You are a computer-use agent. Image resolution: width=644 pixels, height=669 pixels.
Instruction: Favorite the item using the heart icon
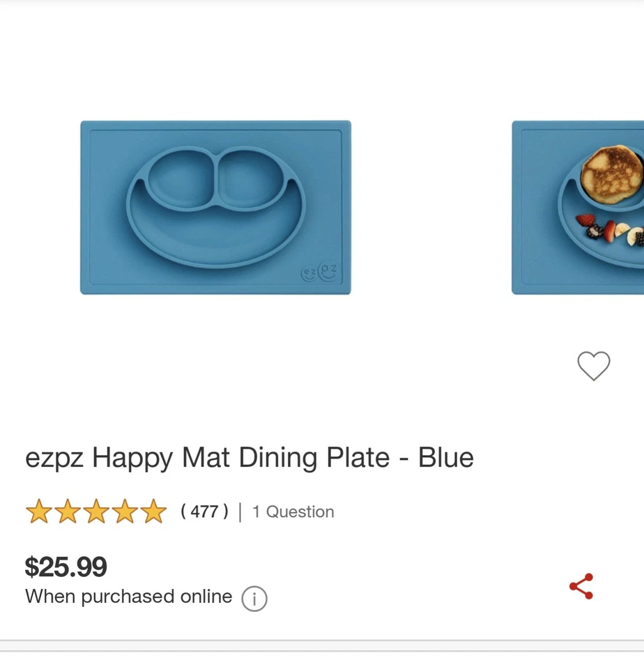594,367
